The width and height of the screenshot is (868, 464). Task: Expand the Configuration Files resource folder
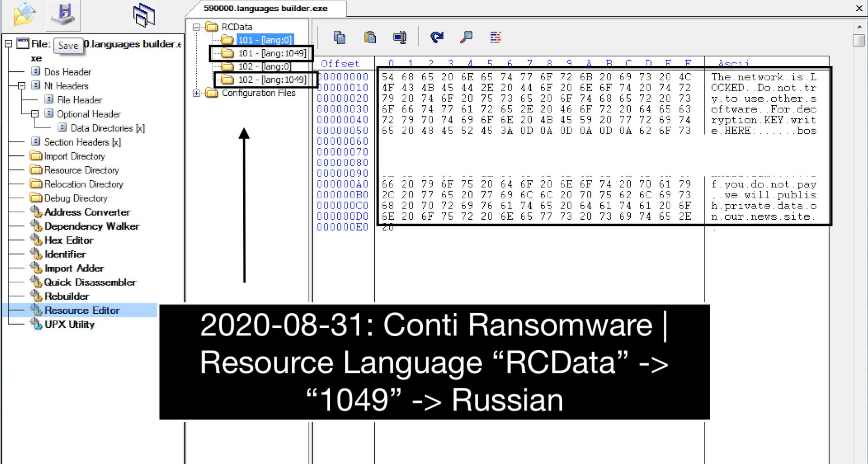pyautogui.click(x=197, y=93)
